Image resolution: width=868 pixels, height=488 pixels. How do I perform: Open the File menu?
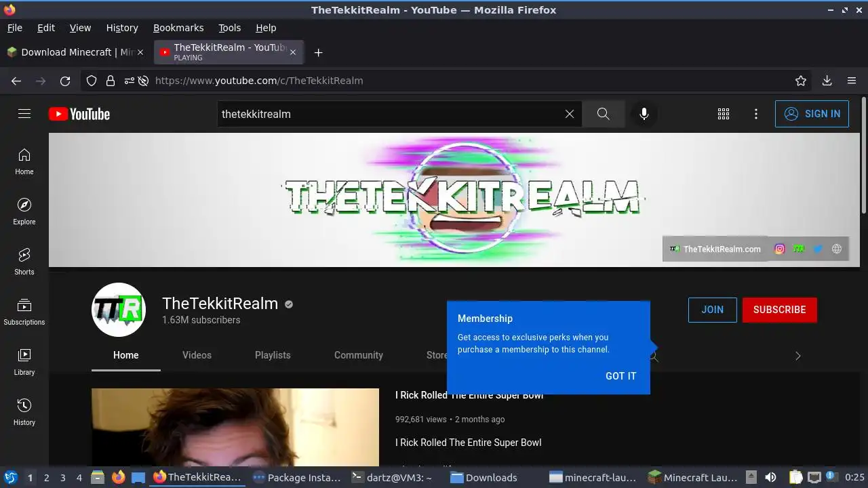click(15, 28)
